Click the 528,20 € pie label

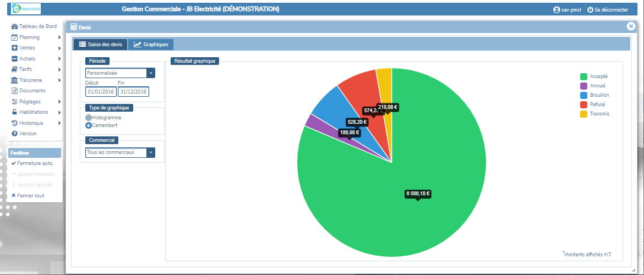pos(357,122)
